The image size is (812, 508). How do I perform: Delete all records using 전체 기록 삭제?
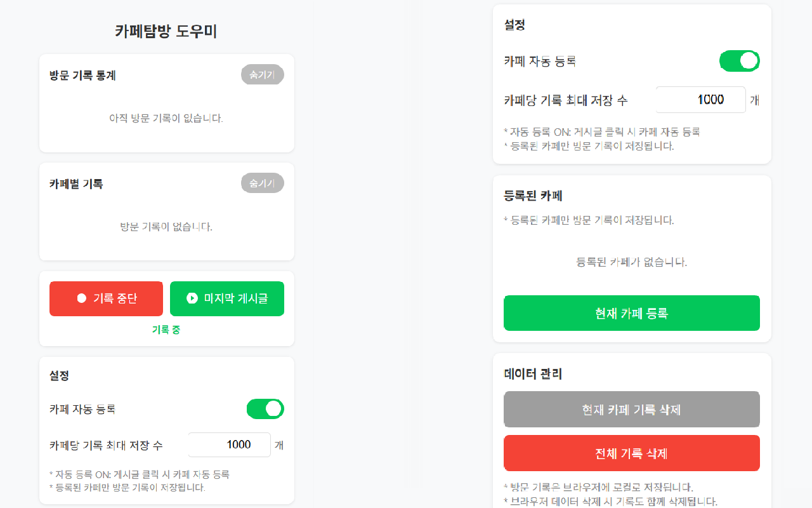point(632,453)
